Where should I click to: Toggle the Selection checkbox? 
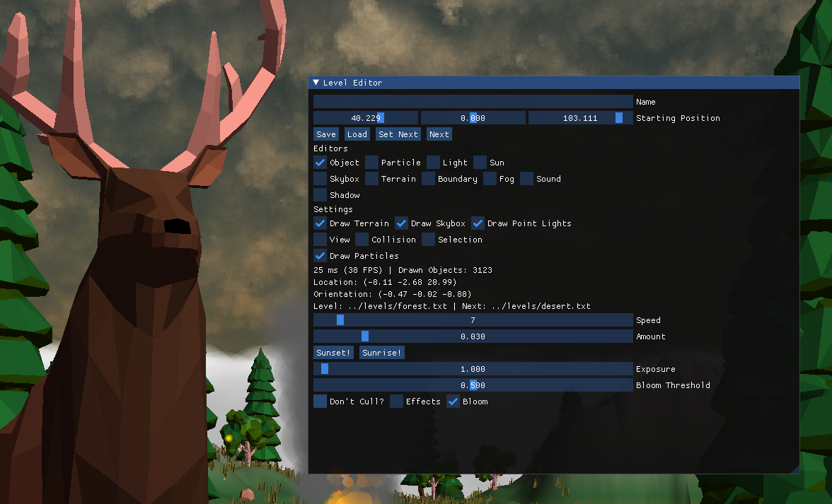[428, 240]
